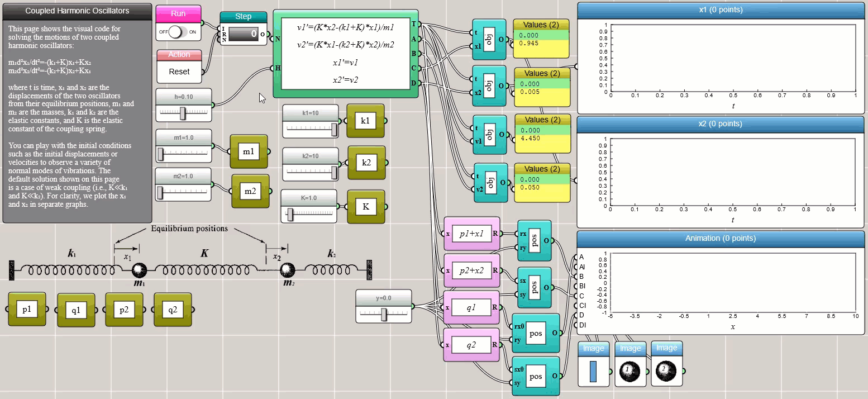Click the Coupled Harmonic Oscillators title bar
Image resolution: width=868 pixels, height=399 pixels.
click(77, 11)
